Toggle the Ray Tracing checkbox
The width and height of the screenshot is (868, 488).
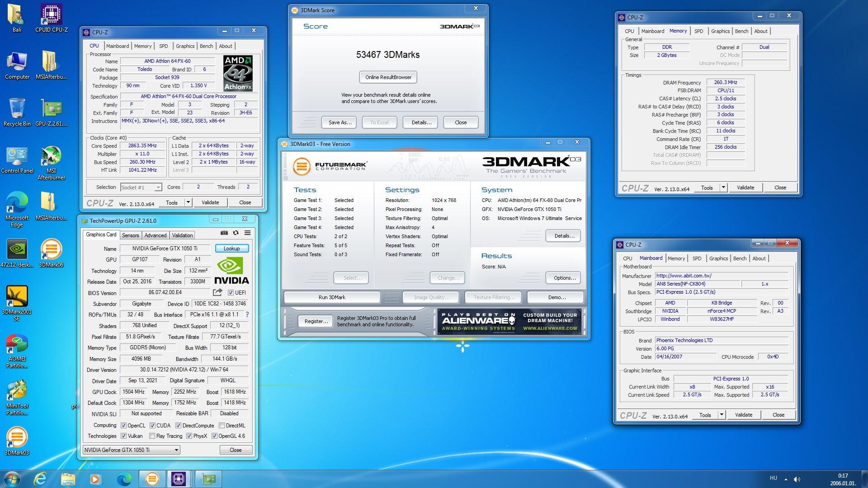click(x=152, y=436)
